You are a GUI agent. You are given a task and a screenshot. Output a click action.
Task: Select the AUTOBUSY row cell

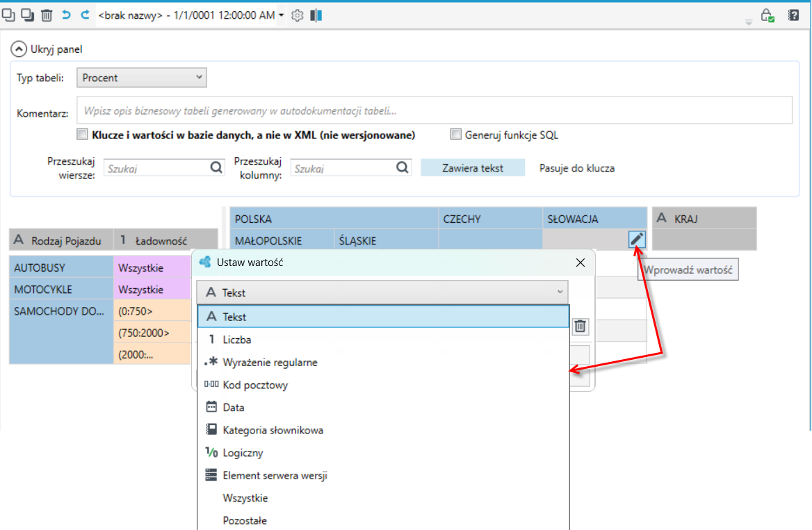click(61, 267)
